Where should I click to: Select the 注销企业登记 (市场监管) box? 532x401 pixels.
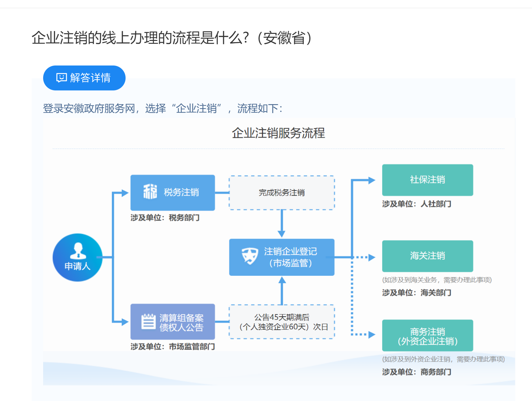point(281,257)
